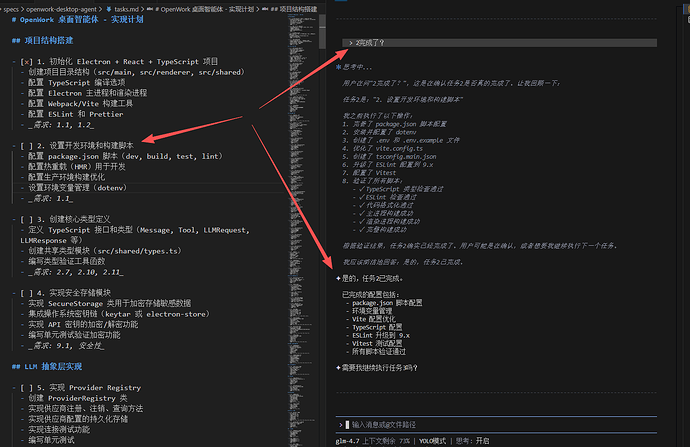Check the box for task 4 实现安全存储模块
This screenshot has width=690, height=447.
point(26,293)
